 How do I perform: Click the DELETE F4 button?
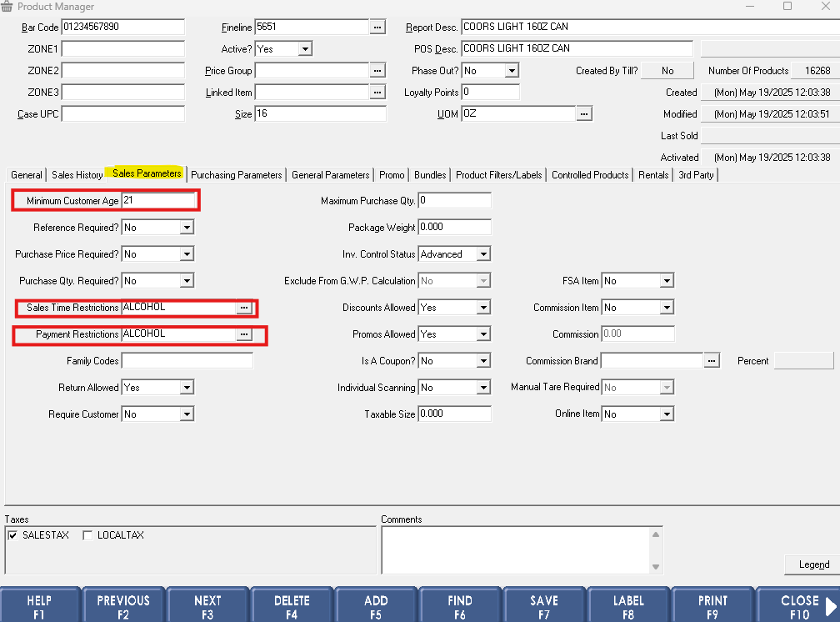pyautogui.click(x=292, y=606)
